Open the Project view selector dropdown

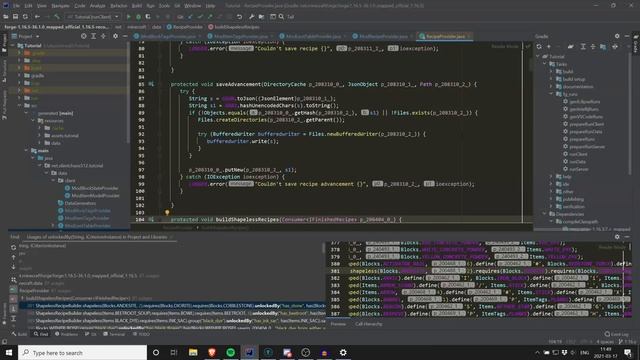point(29,36)
